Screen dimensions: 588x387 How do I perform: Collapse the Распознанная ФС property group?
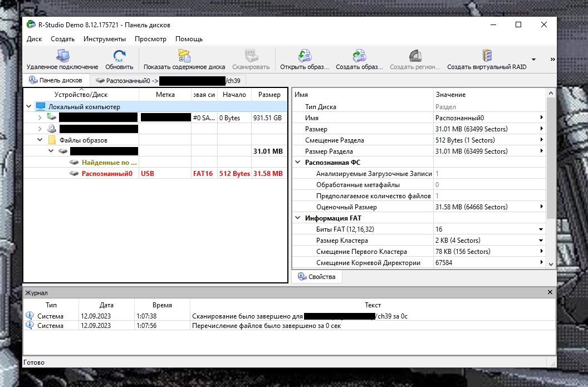298,163
